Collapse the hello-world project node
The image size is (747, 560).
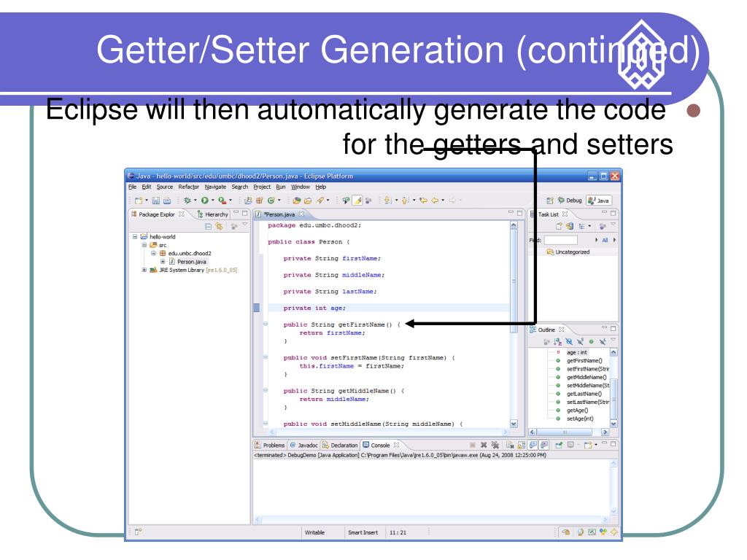point(135,237)
